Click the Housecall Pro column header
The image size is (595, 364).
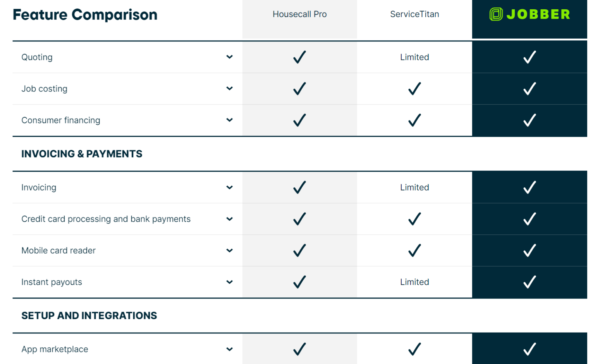tap(299, 14)
